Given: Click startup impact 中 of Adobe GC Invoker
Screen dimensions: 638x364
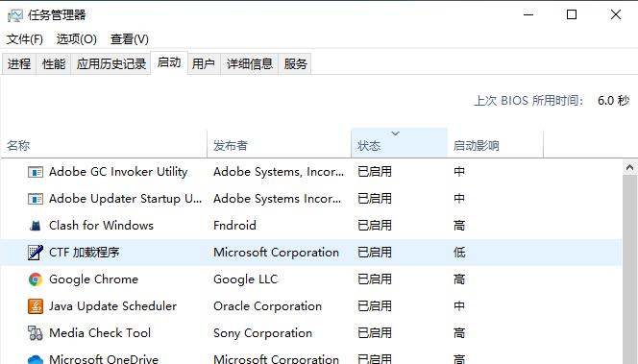Looking at the screenshot, I should tap(459, 172).
